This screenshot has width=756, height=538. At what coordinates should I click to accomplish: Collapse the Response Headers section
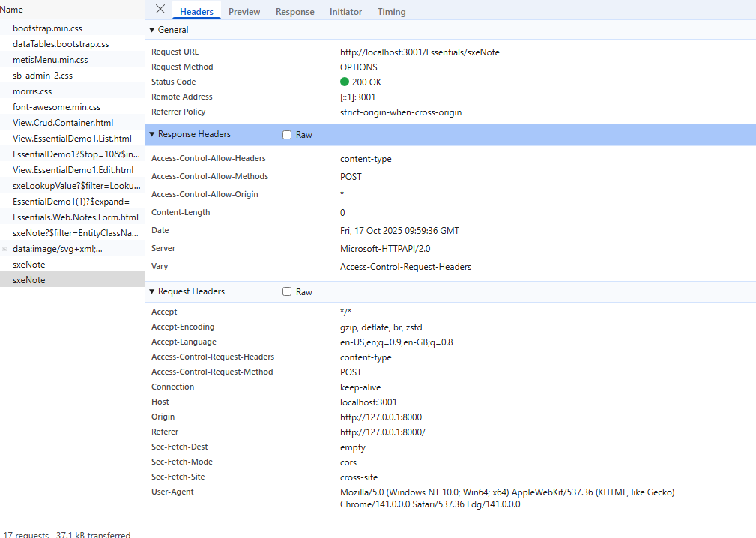click(x=152, y=135)
